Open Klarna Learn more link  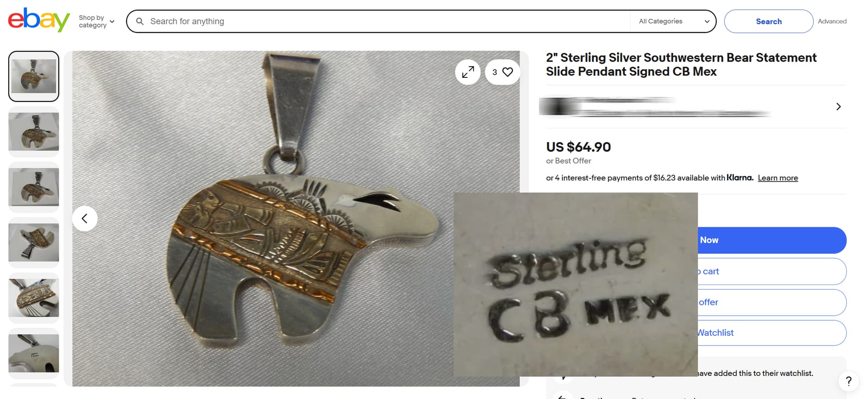778,178
